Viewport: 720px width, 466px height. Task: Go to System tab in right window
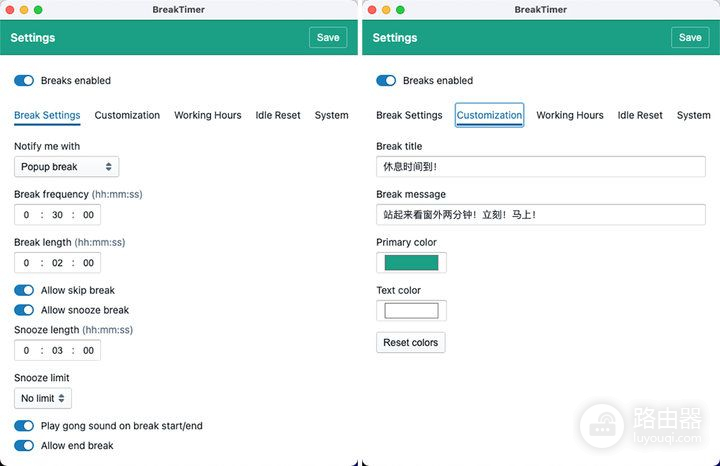(693, 115)
